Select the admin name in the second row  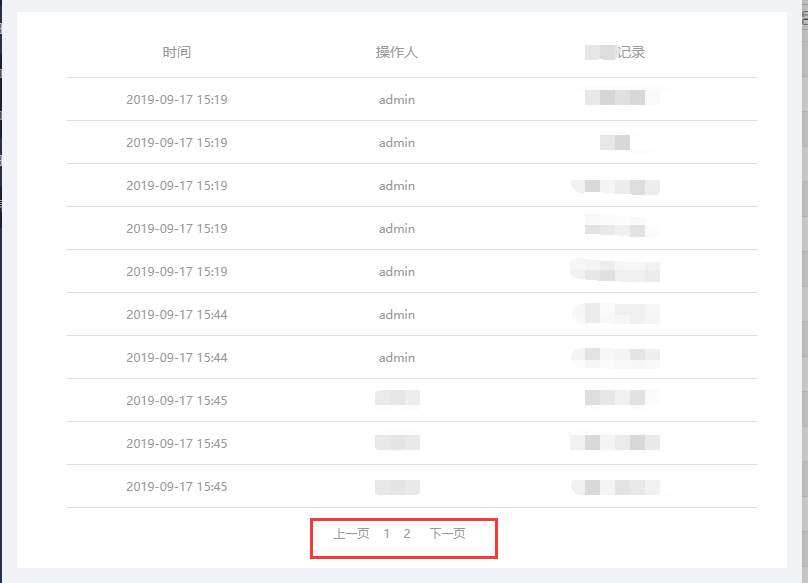(x=397, y=142)
